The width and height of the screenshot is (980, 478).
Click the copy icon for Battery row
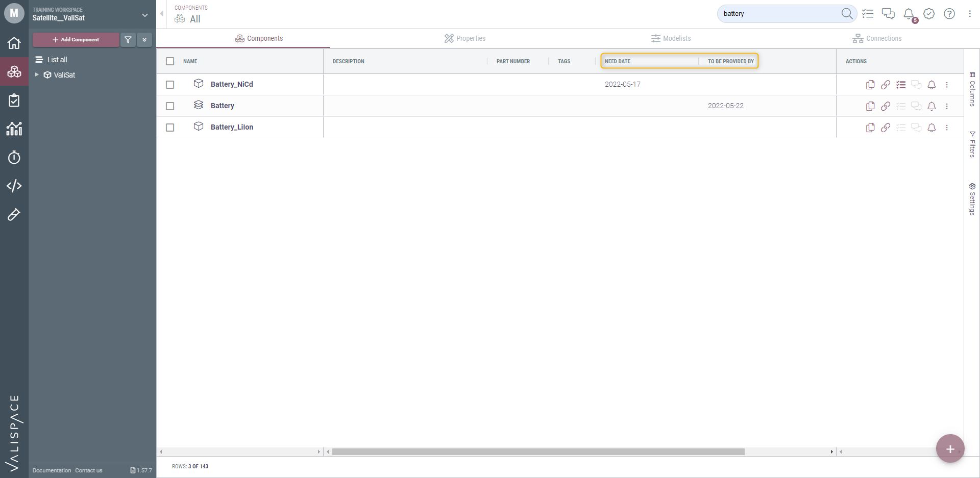(870, 106)
